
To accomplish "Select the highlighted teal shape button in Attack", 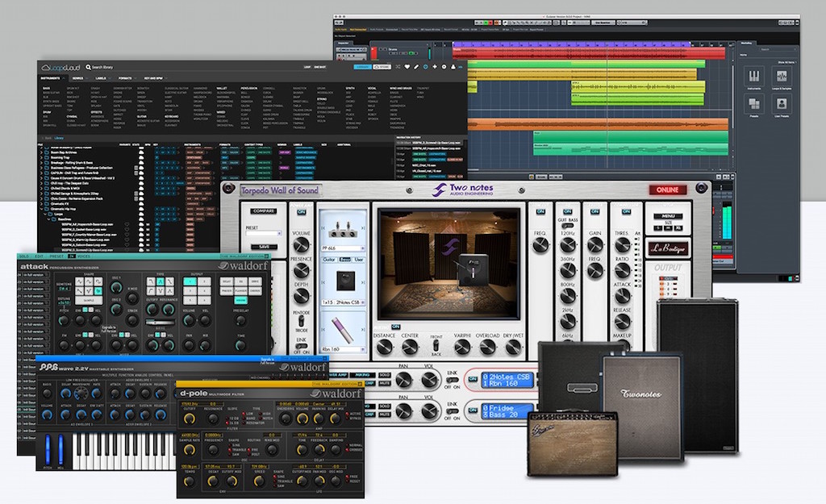I will (x=98, y=290).
